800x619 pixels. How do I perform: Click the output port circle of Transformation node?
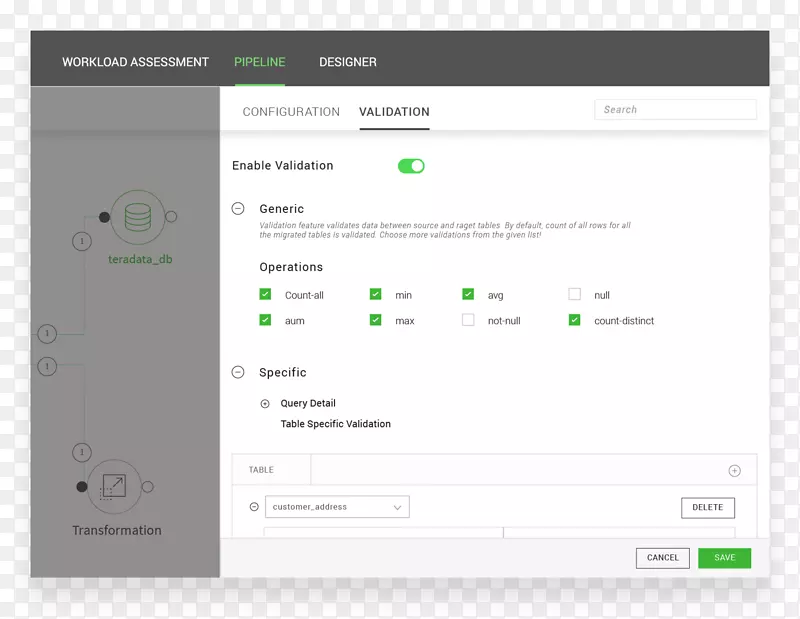click(x=148, y=487)
